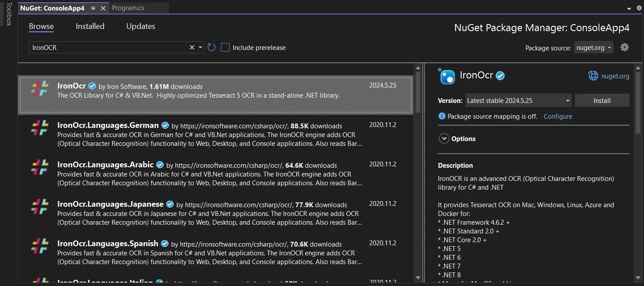This screenshot has width=644, height=286.
Task: Click into the IronOCR search field
Action: pyautogui.click(x=109, y=47)
